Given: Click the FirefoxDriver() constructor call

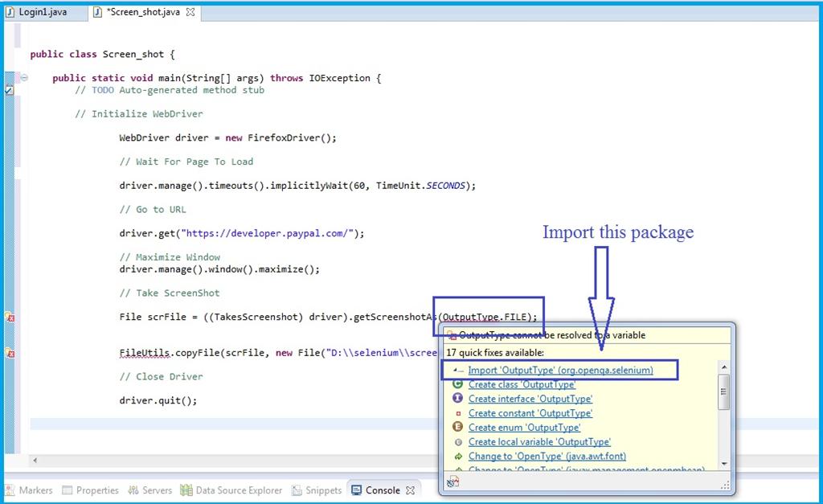Looking at the screenshot, I should tap(292, 138).
